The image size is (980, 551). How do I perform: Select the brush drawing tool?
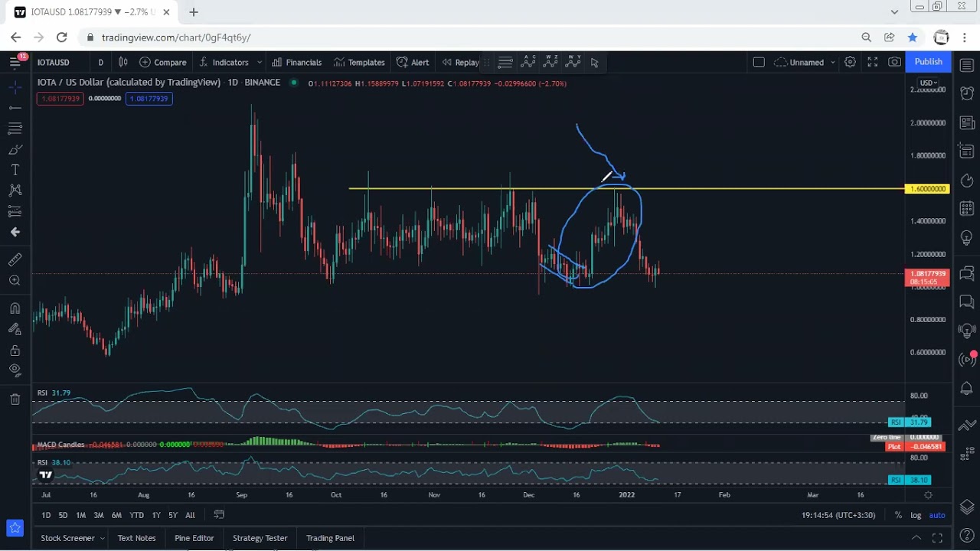click(15, 149)
